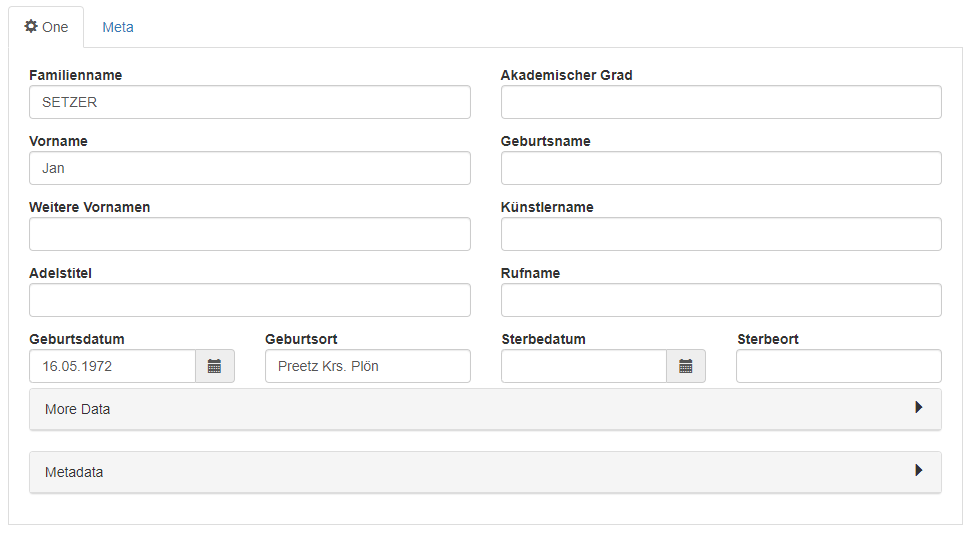Viewport: 975px width, 534px height.
Task: Focus the Sterbedatum date field
Action: coord(584,366)
